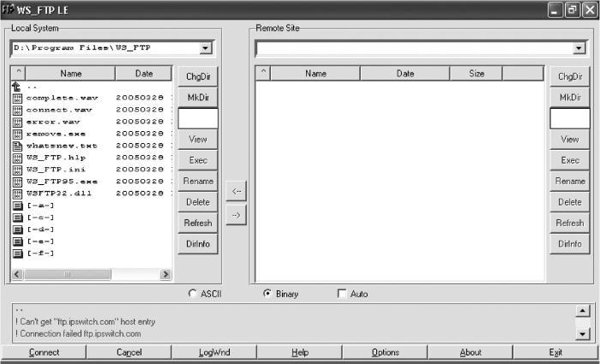This screenshot has height=364, width=600.
Task: Click the complete.wav file icon
Action: pos(17,98)
